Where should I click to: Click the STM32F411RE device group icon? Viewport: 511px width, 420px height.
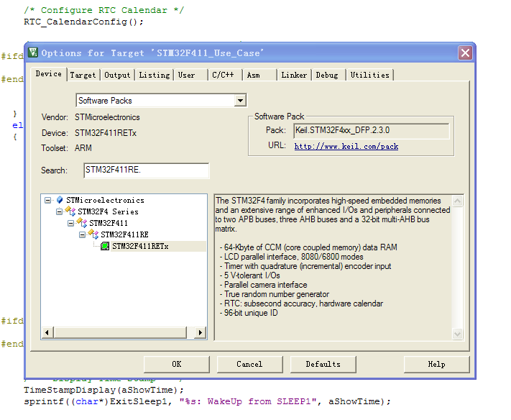click(93, 234)
